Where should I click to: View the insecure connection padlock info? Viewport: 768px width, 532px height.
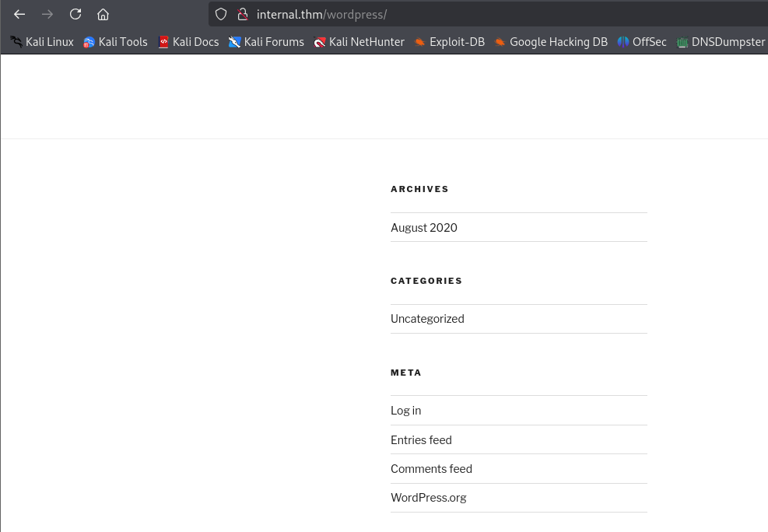242,14
